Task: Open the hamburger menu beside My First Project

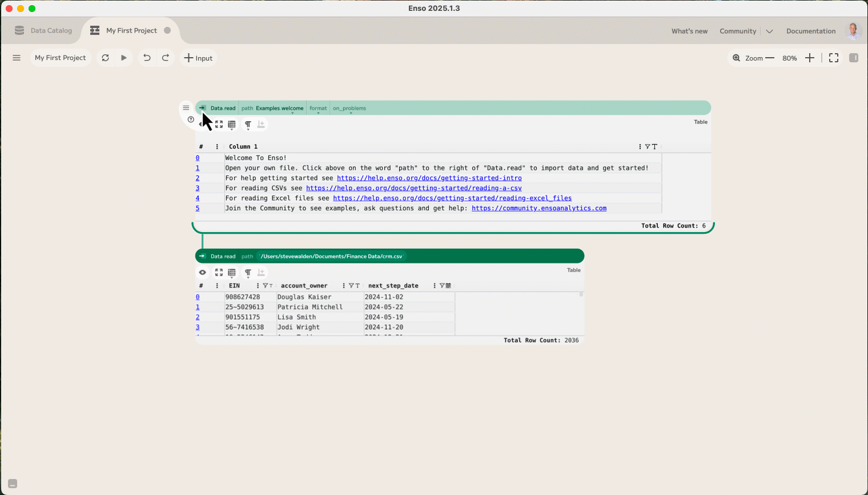Action: [x=17, y=58]
